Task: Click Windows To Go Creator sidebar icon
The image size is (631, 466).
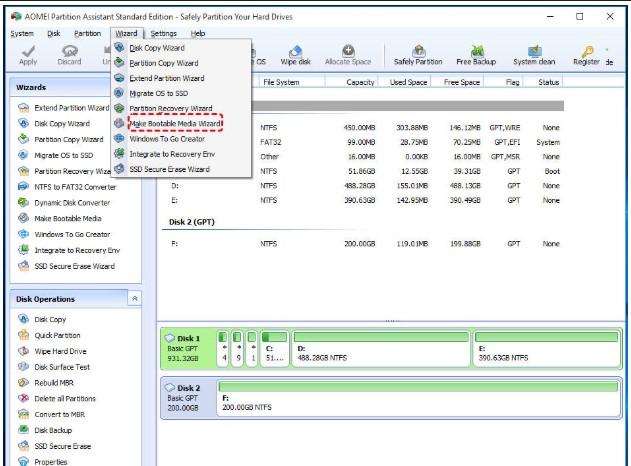Action: [x=23, y=234]
